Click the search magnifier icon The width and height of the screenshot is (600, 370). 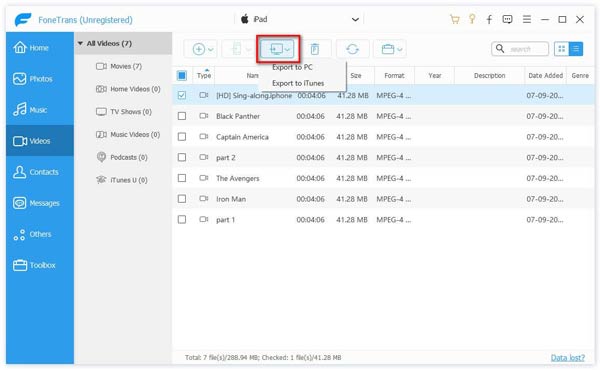coord(500,49)
